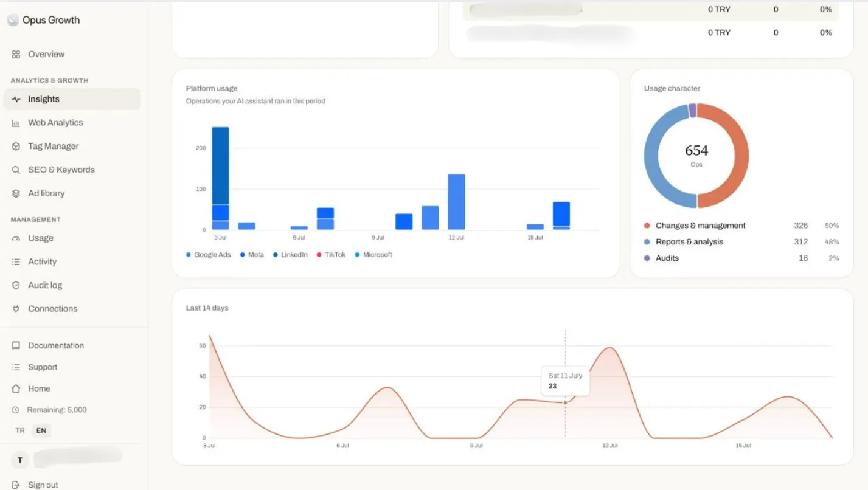Click the Audit log shield icon

(16, 285)
